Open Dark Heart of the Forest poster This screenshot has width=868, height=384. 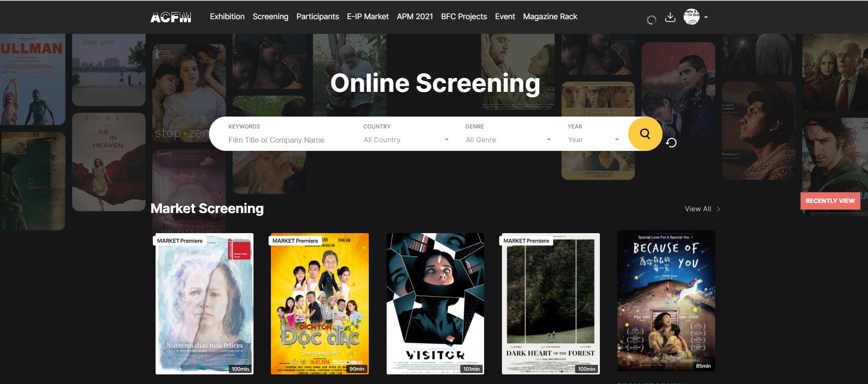(x=550, y=304)
